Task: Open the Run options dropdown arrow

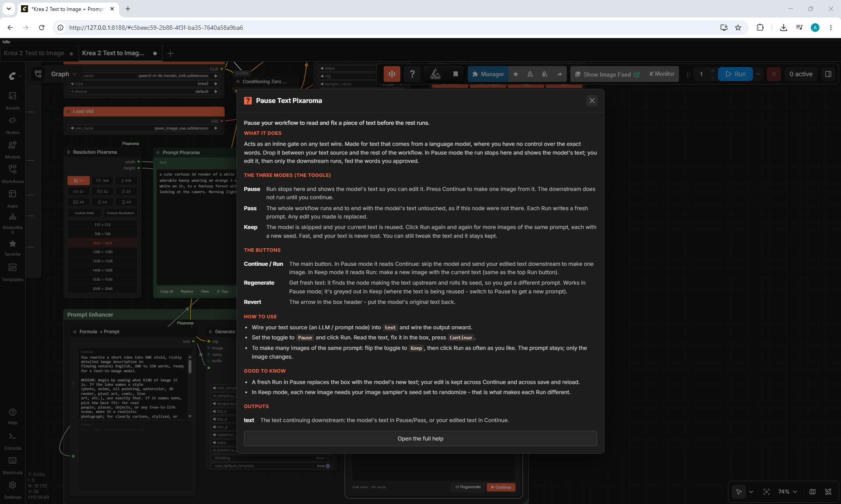Action: click(x=758, y=74)
